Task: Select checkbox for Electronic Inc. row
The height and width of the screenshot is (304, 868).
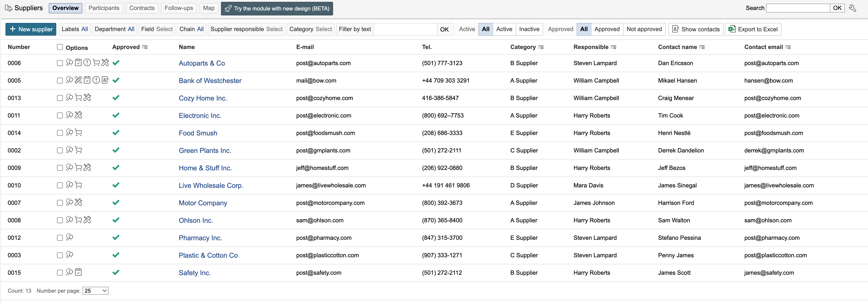Action: pos(60,116)
